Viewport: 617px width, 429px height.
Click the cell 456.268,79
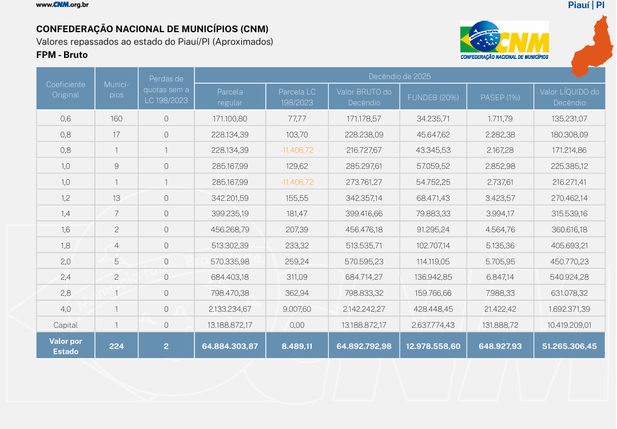[230, 229]
